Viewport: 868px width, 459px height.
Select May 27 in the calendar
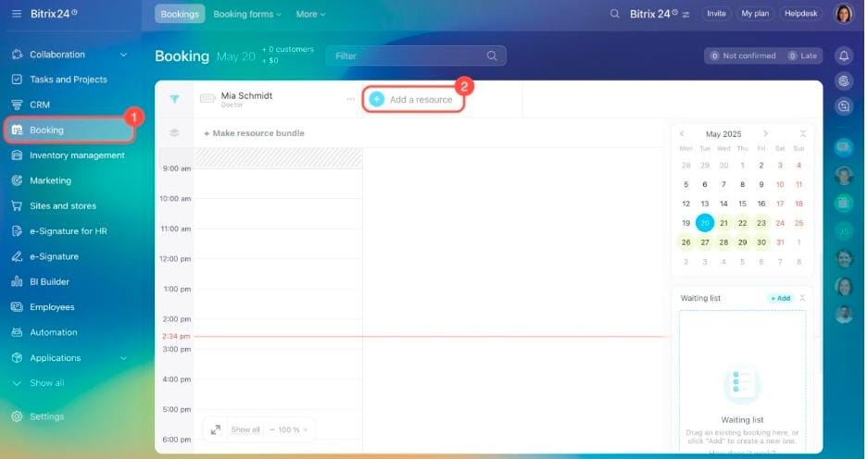(705, 242)
